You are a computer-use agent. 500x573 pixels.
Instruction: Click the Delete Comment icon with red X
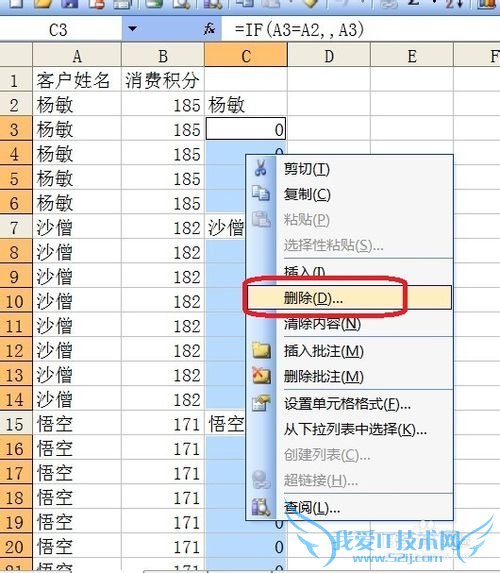(261, 376)
